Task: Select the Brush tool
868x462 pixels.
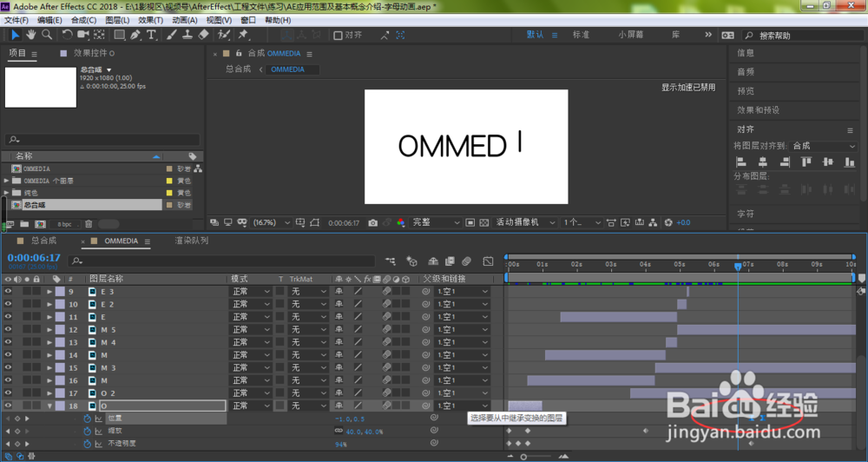Action: [x=172, y=35]
